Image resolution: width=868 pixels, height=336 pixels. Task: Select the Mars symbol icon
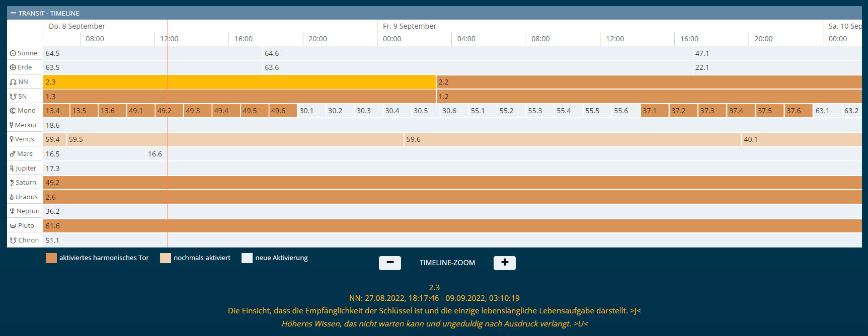[13, 154]
